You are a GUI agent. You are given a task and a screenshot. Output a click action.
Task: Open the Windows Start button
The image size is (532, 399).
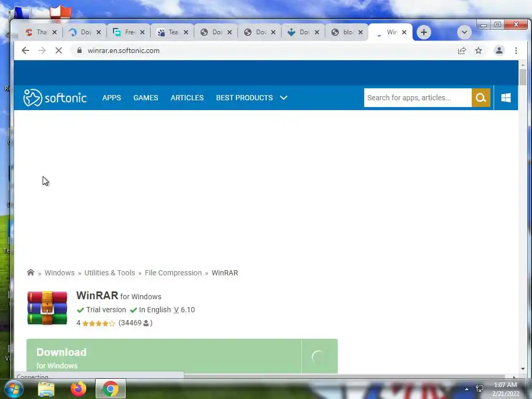13,389
